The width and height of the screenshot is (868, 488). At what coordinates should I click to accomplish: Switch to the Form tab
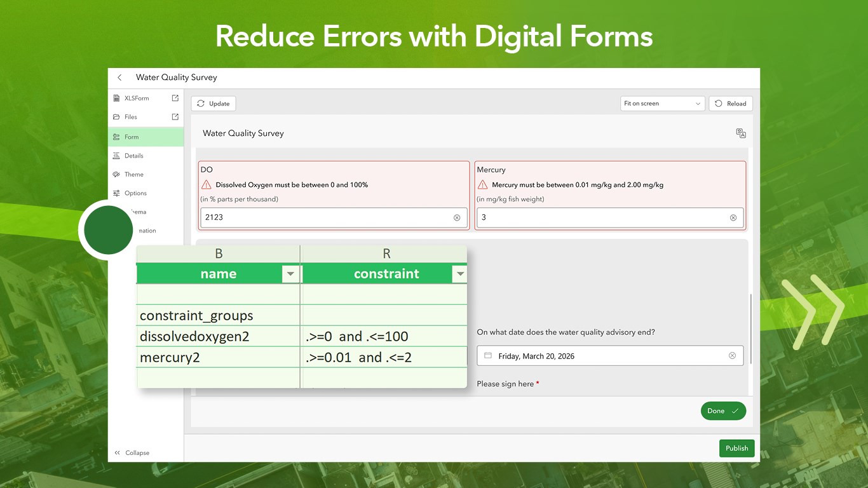146,137
